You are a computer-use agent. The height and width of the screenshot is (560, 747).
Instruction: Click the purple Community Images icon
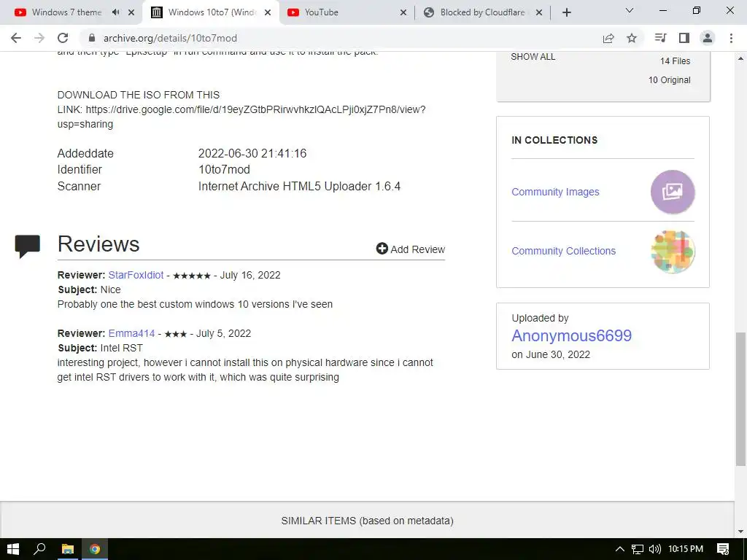(x=673, y=192)
